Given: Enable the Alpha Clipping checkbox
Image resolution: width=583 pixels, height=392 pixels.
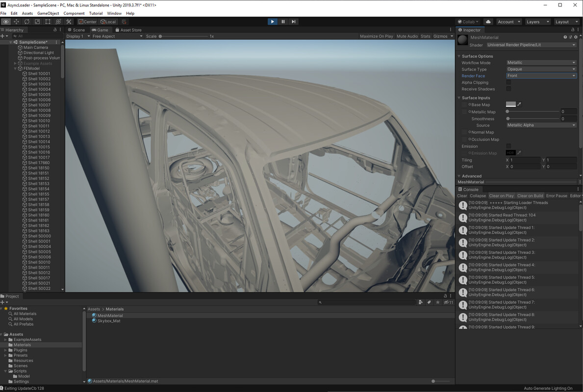Looking at the screenshot, I should (508, 82).
